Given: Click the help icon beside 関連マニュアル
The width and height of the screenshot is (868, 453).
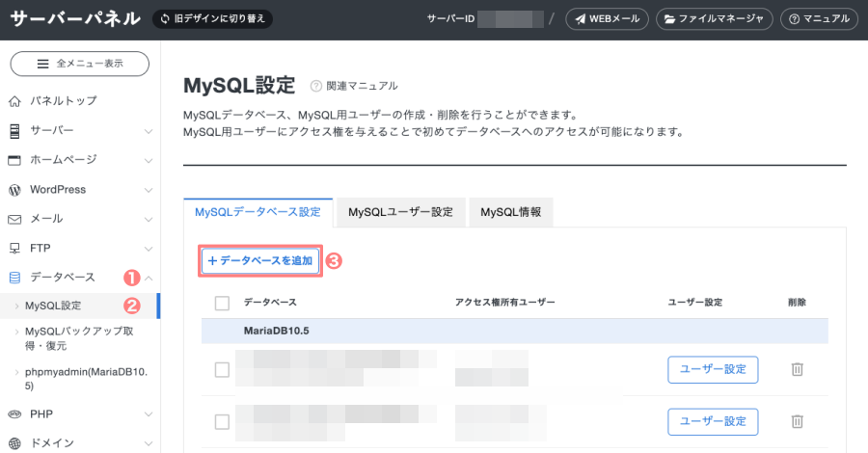Looking at the screenshot, I should point(315,86).
